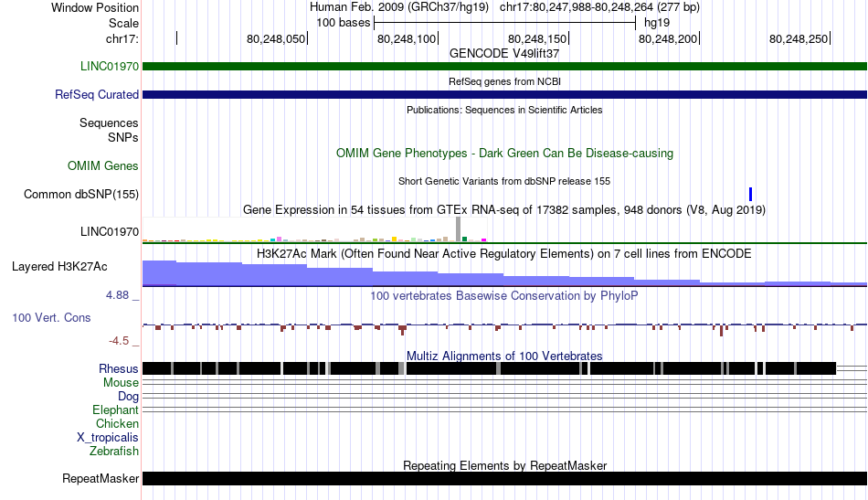
Task: Click the Mouse alignment label
Action: [x=121, y=383]
